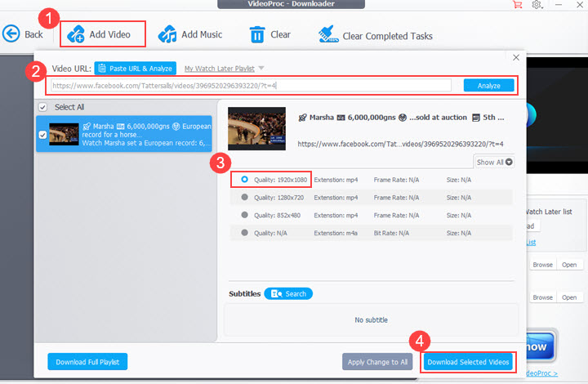Expand the Show All formats dropdown

point(495,162)
